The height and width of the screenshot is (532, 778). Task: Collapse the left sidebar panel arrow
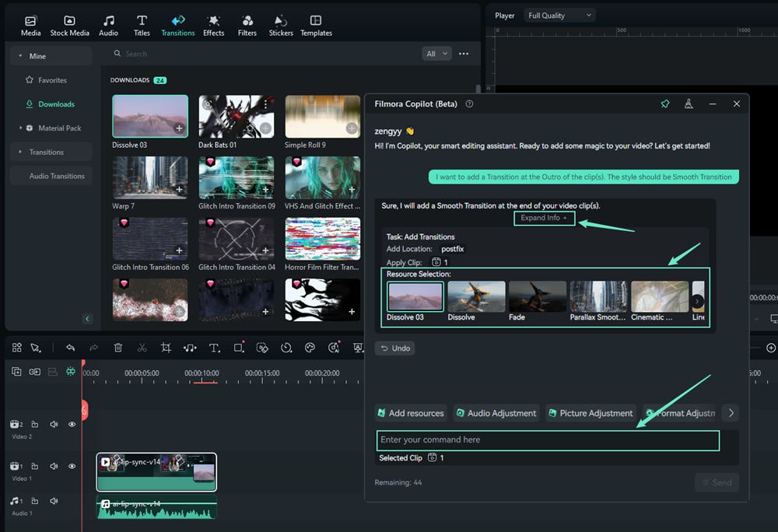[87, 319]
